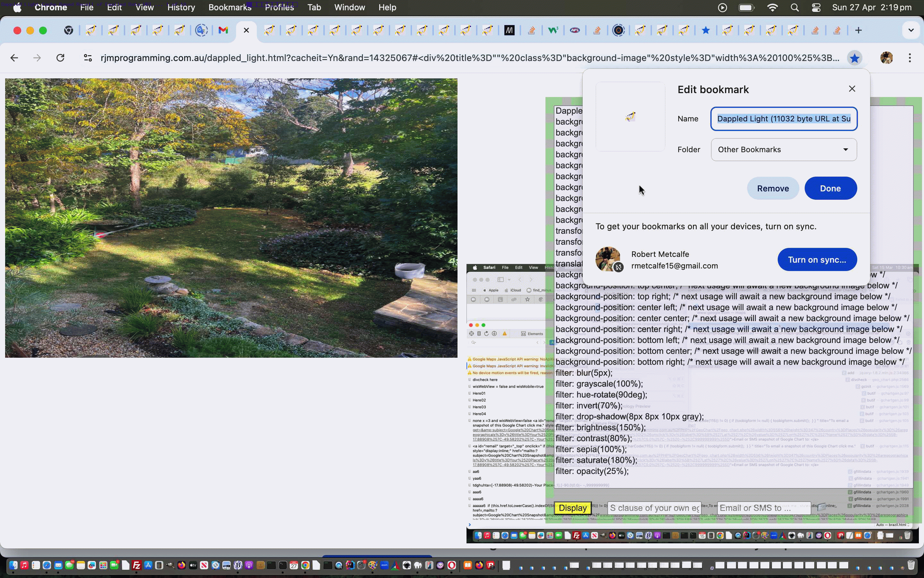The image size is (924, 578).
Task: Open the profile avatar in Chrome toolbar
Action: point(886,58)
